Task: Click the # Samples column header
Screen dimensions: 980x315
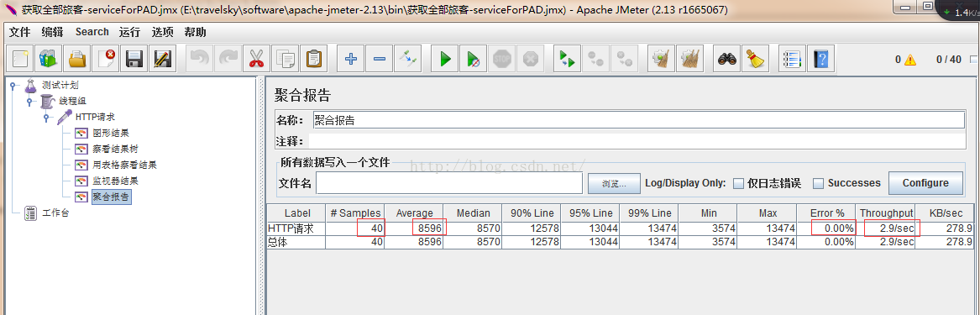Action: tap(355, 213)
